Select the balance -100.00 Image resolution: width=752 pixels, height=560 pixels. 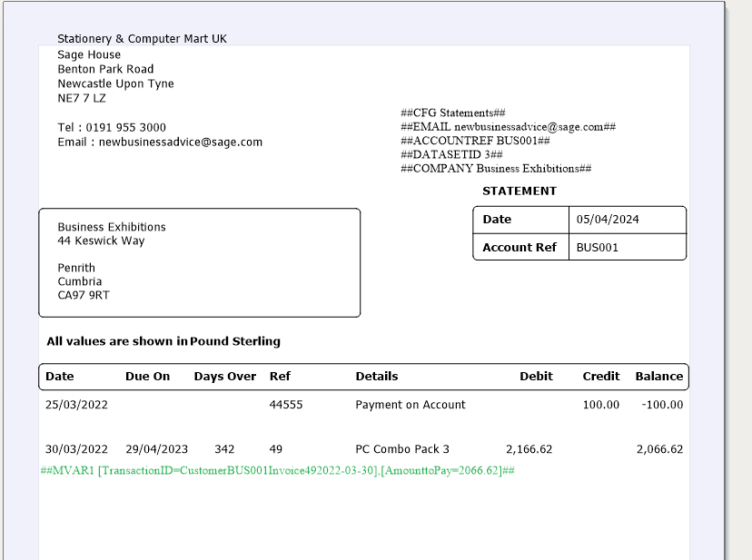pos(662,405)
